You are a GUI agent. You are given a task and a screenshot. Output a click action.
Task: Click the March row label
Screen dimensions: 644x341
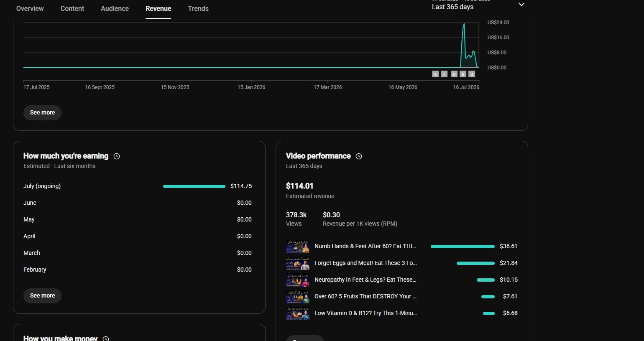point(32,253)
